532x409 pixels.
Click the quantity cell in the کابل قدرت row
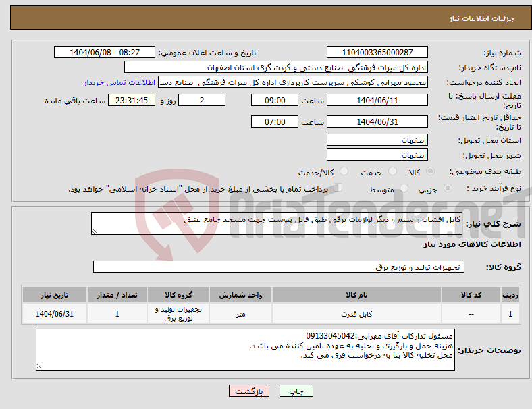pos(117,314)
